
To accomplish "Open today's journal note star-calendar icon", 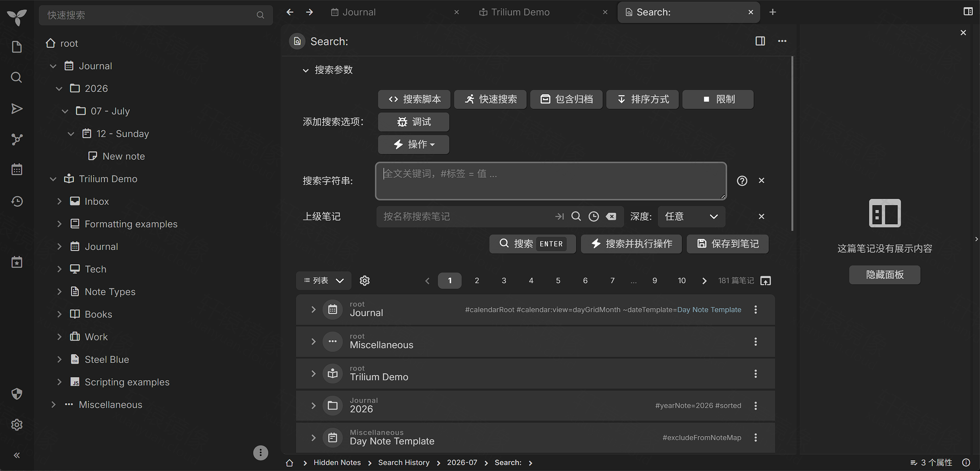I will coord(17,262).
